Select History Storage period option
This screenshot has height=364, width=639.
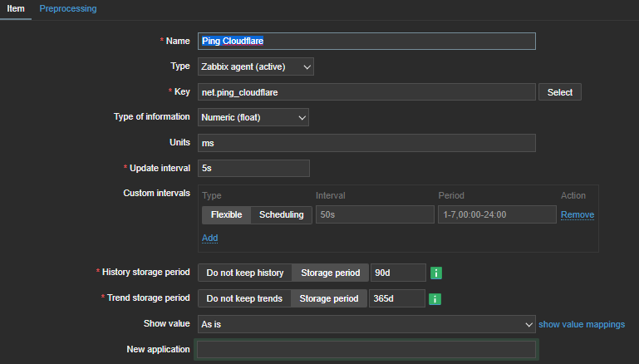point(330,273)
